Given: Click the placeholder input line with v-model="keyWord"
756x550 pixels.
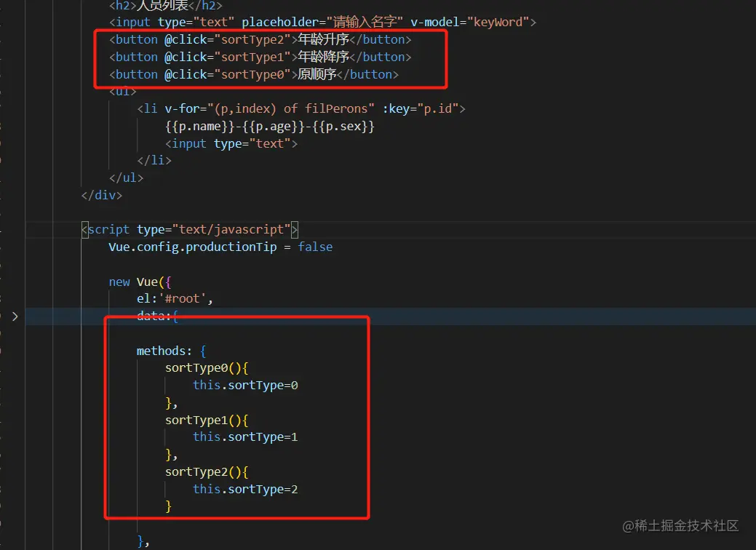Looking at the screenshot, I should point(322,22).
